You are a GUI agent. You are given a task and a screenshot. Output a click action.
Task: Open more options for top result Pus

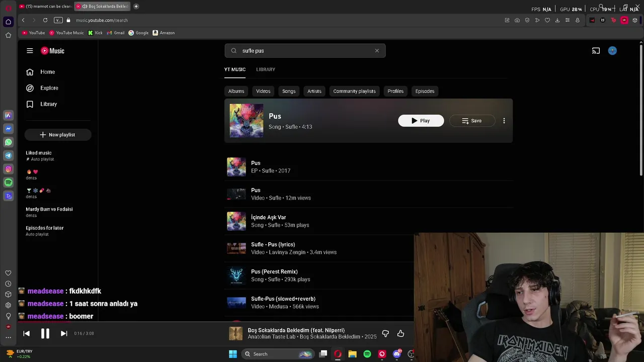click(x=504, y=121)
